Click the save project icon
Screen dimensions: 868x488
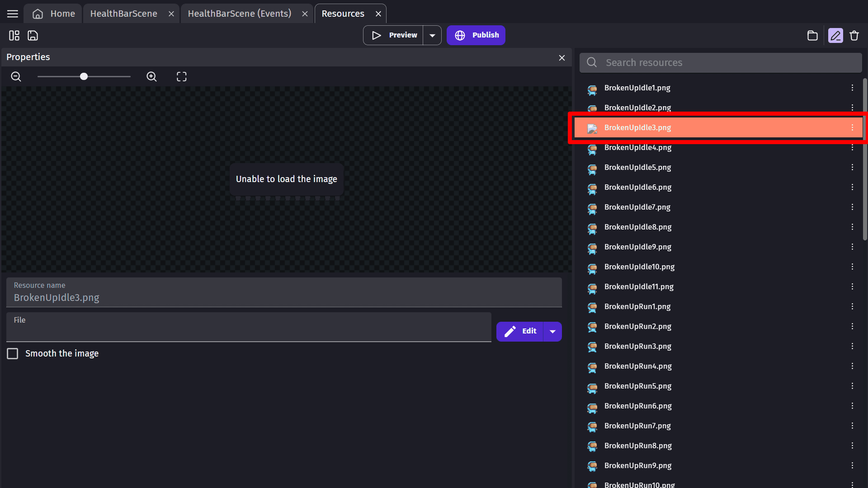click(33, 35)
